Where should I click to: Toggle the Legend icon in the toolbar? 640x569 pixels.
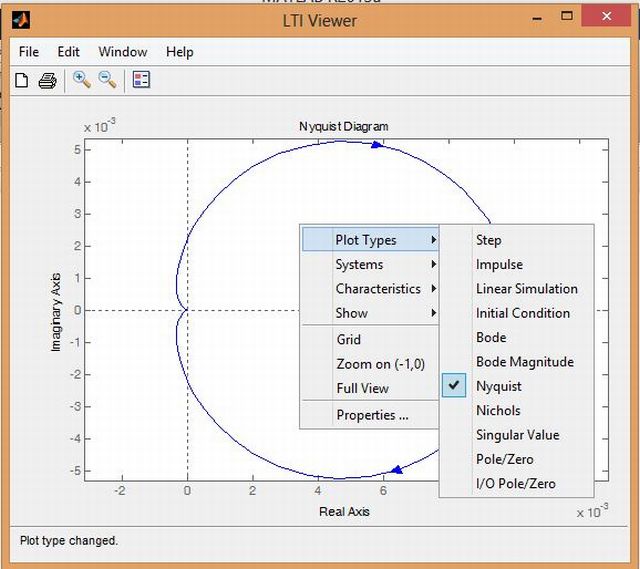[141, 80]
